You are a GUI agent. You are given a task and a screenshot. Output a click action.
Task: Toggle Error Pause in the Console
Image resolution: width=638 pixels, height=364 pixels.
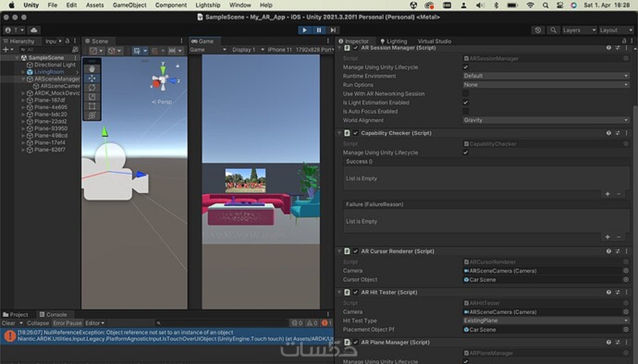click(x=67, y=323)
